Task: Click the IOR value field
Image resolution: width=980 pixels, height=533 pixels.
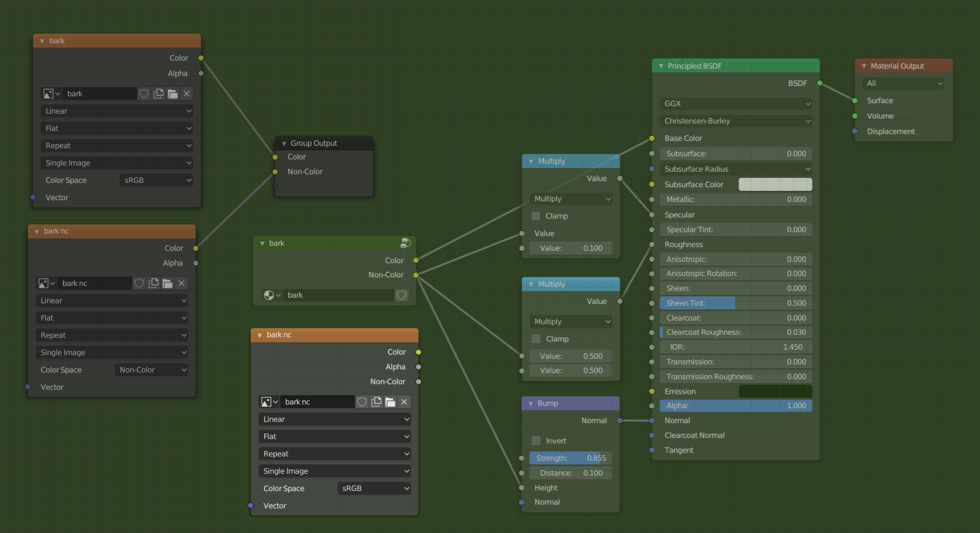Action: coord(736,347)
